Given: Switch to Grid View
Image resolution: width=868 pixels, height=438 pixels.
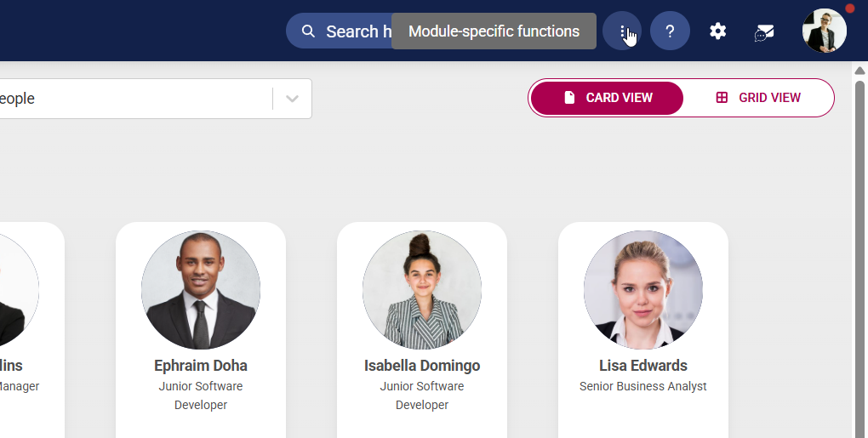Looking at the screenshot, I should (758, 98).
